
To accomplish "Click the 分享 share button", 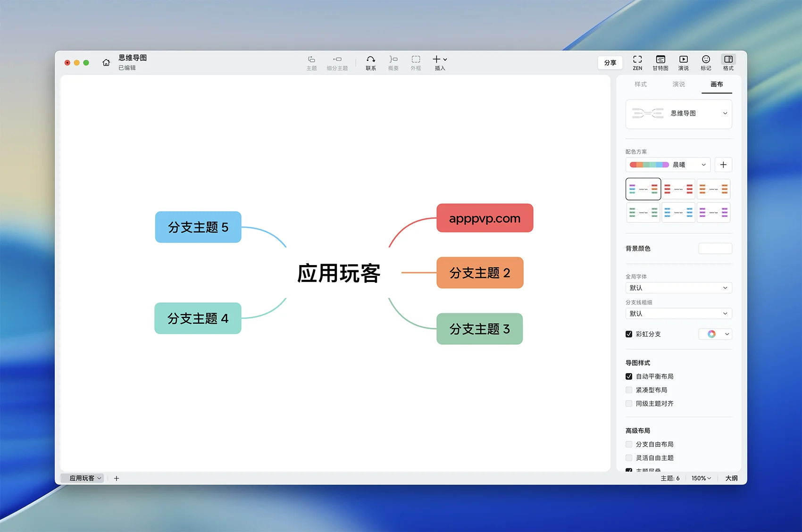I will (x=610, y=63).
